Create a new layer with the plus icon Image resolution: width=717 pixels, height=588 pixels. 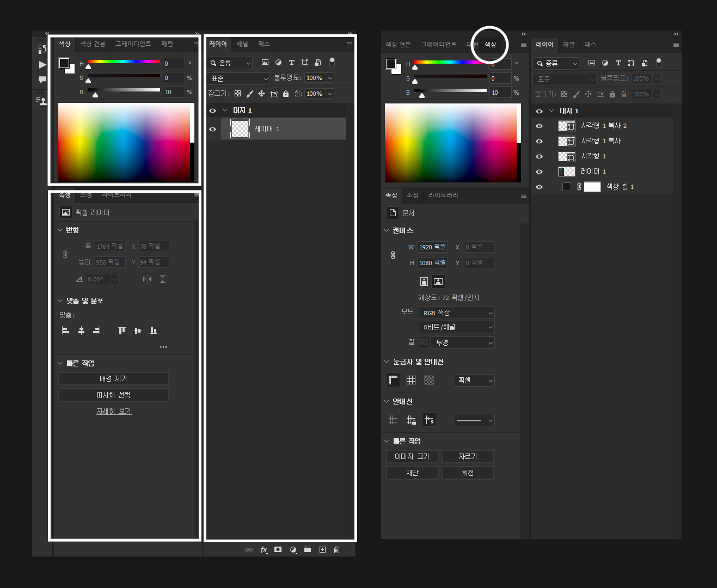click(322, 550)
